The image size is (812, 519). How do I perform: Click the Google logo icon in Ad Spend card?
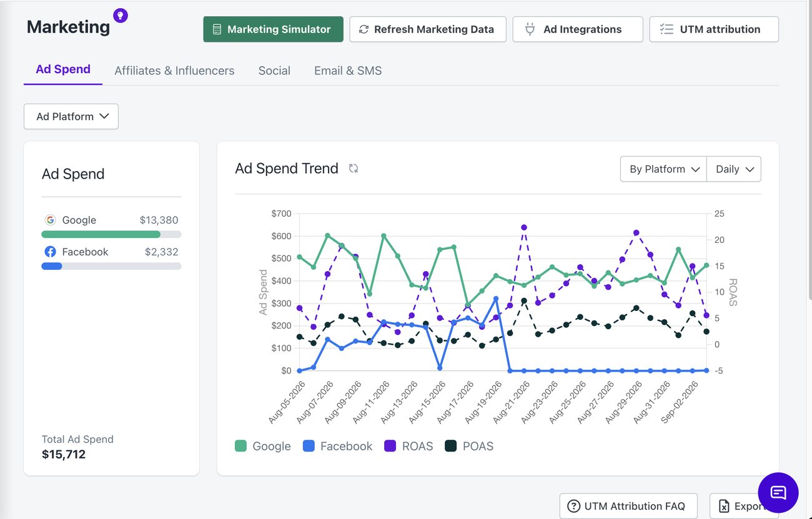50,220
